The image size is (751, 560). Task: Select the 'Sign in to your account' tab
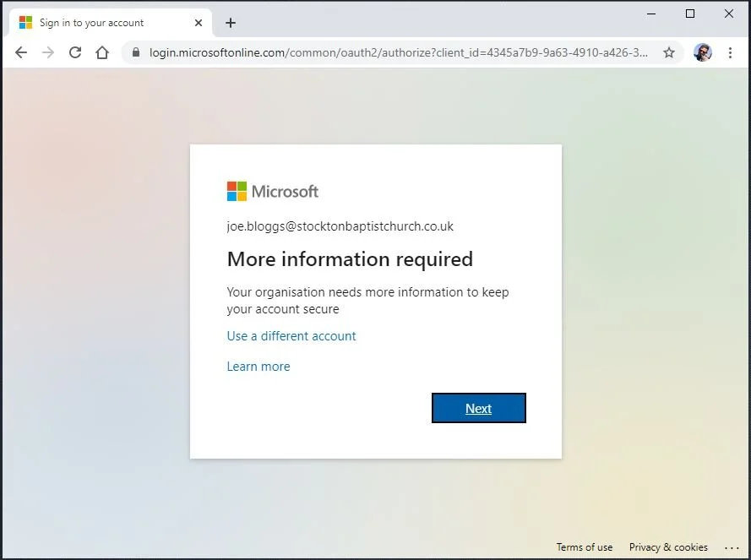pos(111,23)
